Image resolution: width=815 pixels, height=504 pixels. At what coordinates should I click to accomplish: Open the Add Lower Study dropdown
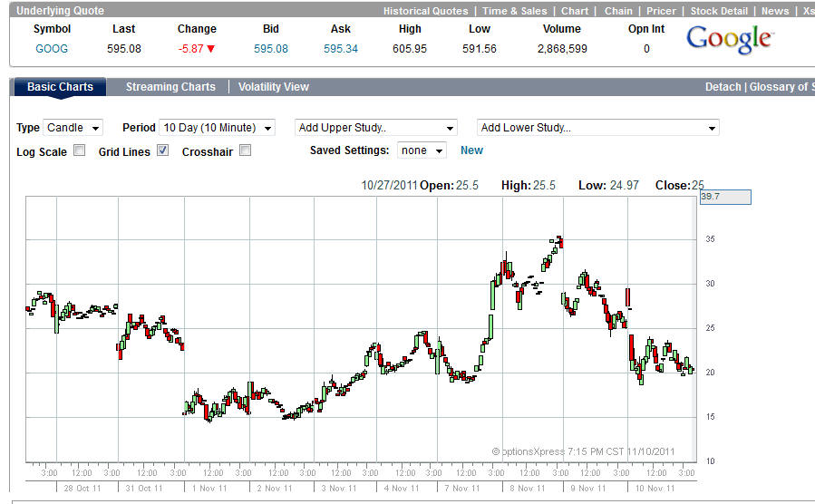597,128
